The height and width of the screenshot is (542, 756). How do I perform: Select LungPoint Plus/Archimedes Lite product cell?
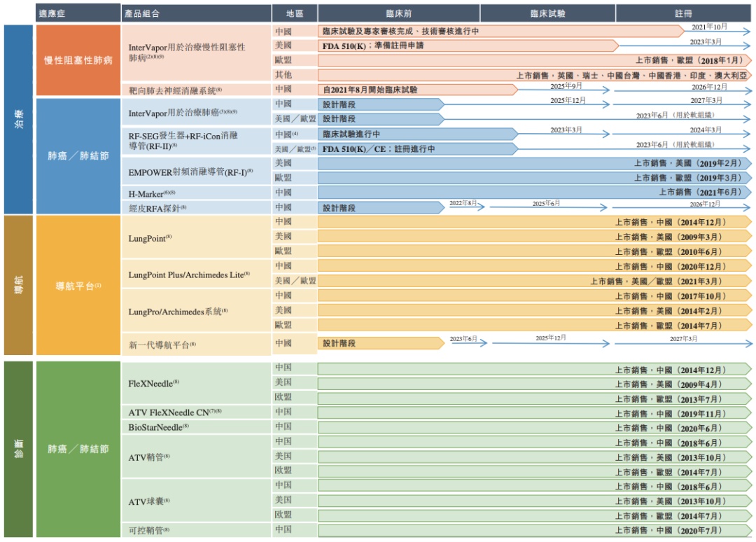(196, 274)
